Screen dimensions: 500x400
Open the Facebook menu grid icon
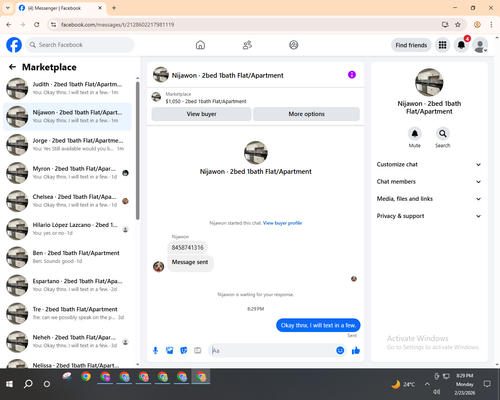(x=442, y=45)
